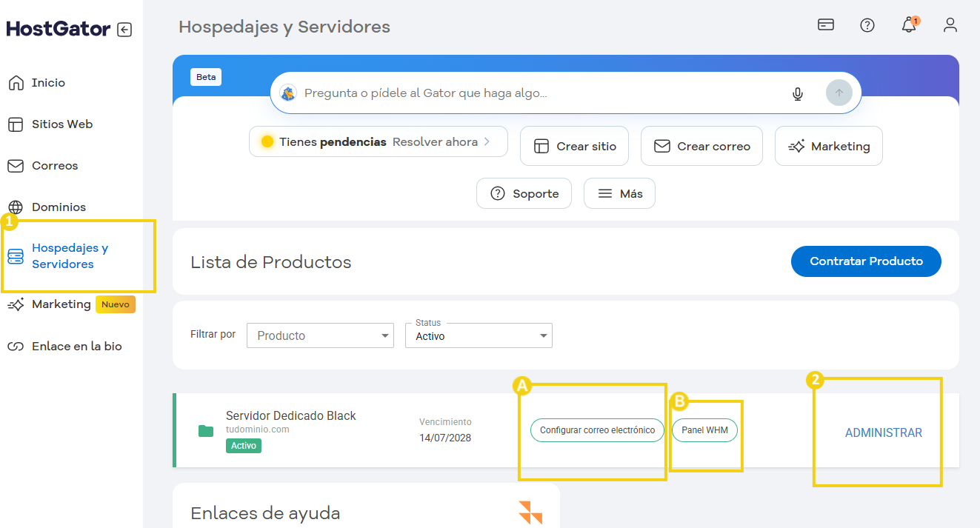Image resolution: width=980 pixels, height=528 pixels.
Task: Open notifications via the bell icon
Action: tap(910, 25)
